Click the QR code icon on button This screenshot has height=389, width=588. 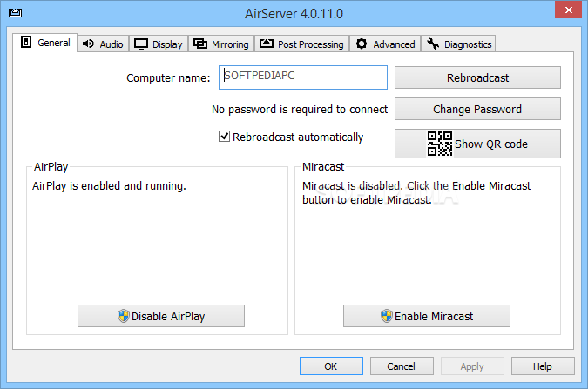pos(440,144)
